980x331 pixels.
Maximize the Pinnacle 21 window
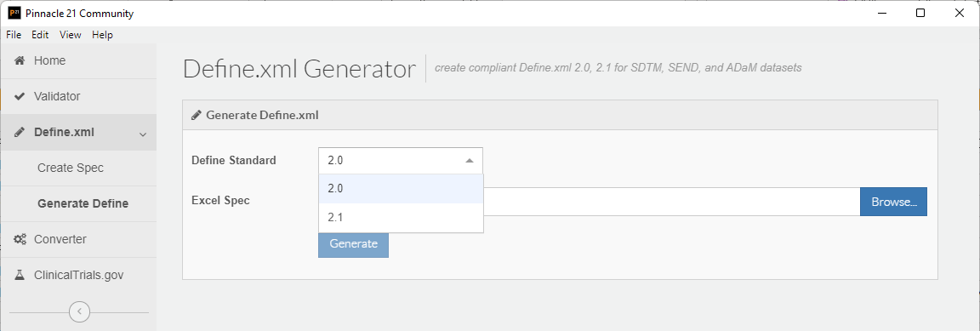tap(920, 13)
